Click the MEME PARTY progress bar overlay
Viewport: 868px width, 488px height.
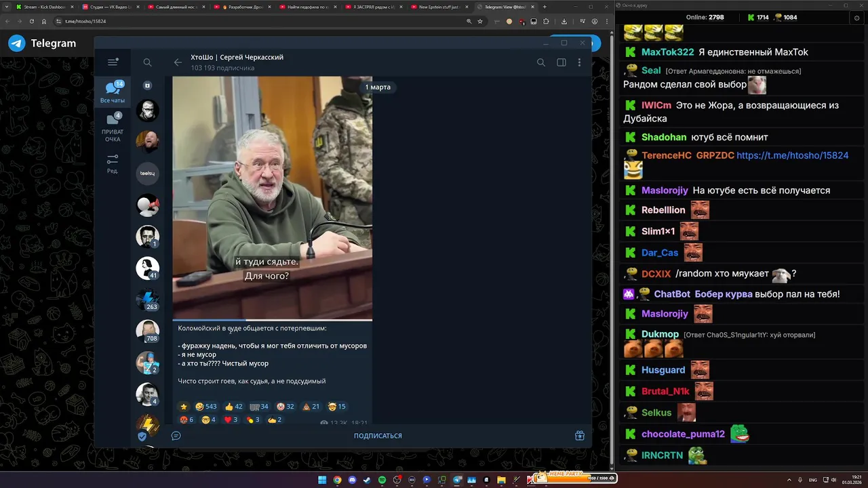pyautogui.click(x=574, y=477)
